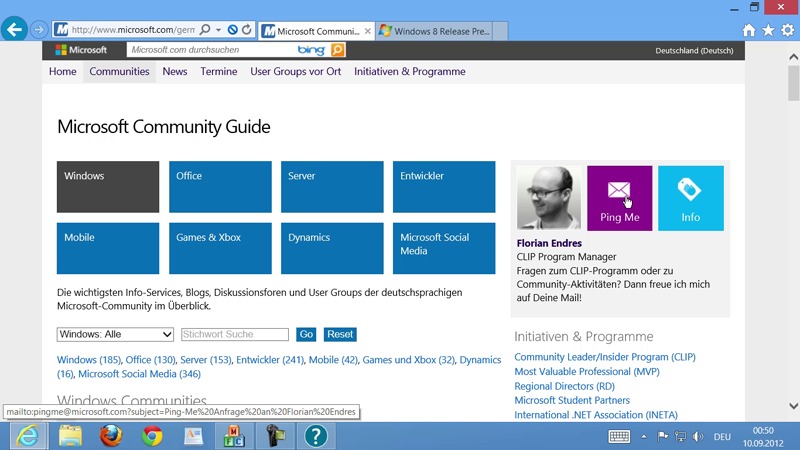
Task: Click the scrollbar down arrow
Action: pyautogui.click(x=793, y=406)
